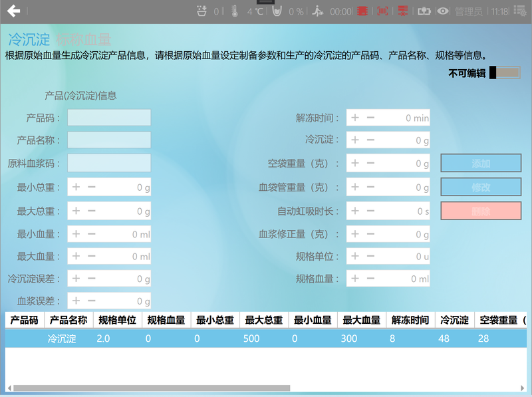Click the 管理员 user label

(x=469, y=12)
